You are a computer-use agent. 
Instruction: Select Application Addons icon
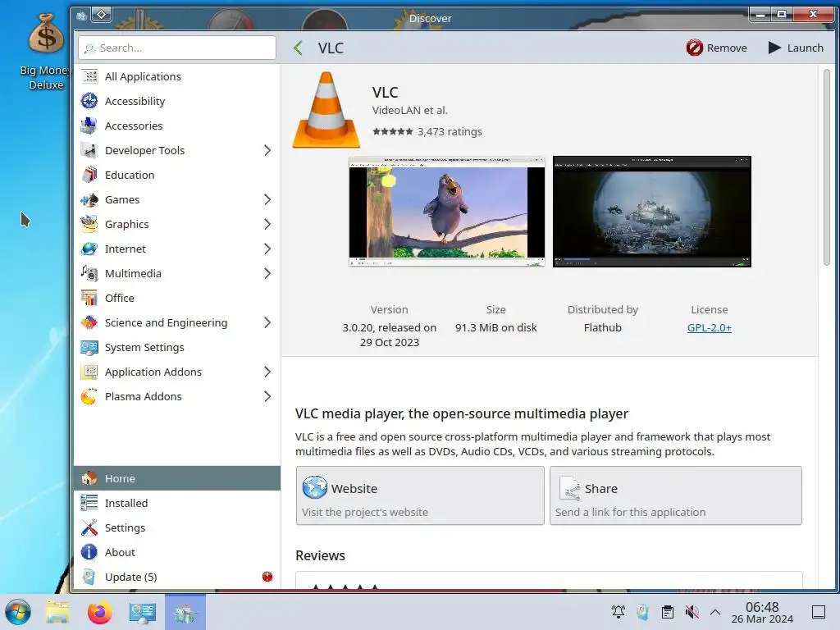pyautogui.click(x=89, y=372)
